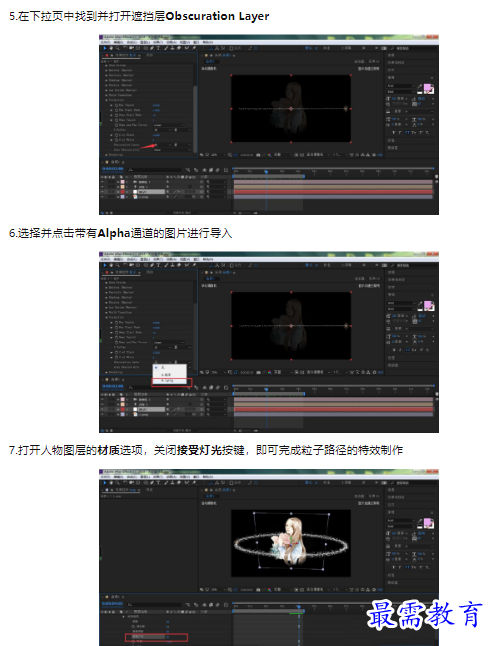Screen dimensions: 491x646
Task: Select the Type (T) tool in step 7 screenshot
Action: 158,482
